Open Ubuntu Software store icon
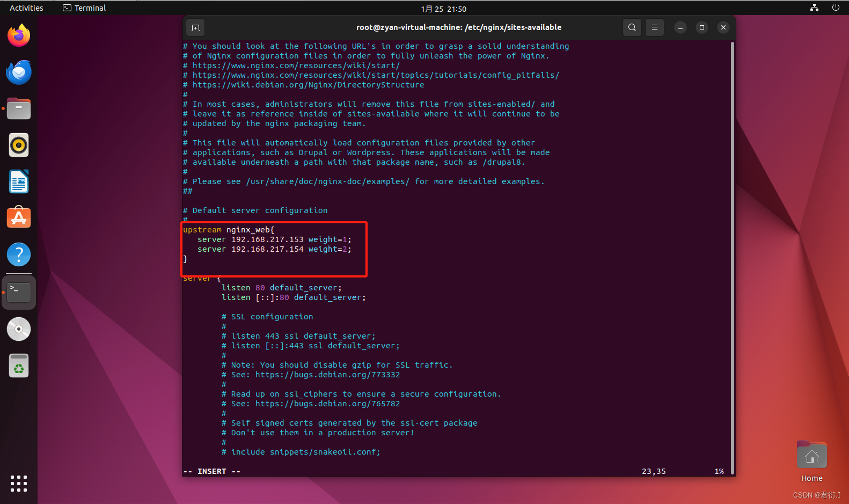Image resolution: width=849 pixels, height=504 pixels. click(x=19, y=218)
